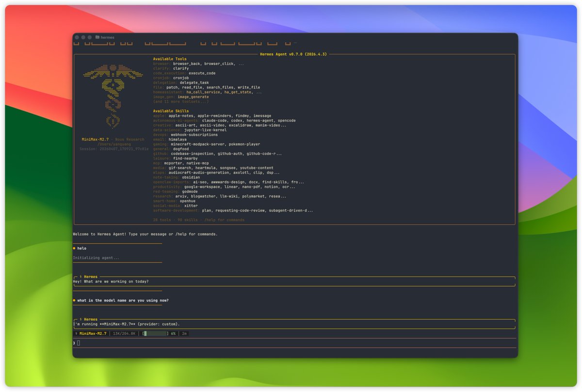582x392 pixels.
Task: Focus the command prompt input line
Action: pos(294,343)
